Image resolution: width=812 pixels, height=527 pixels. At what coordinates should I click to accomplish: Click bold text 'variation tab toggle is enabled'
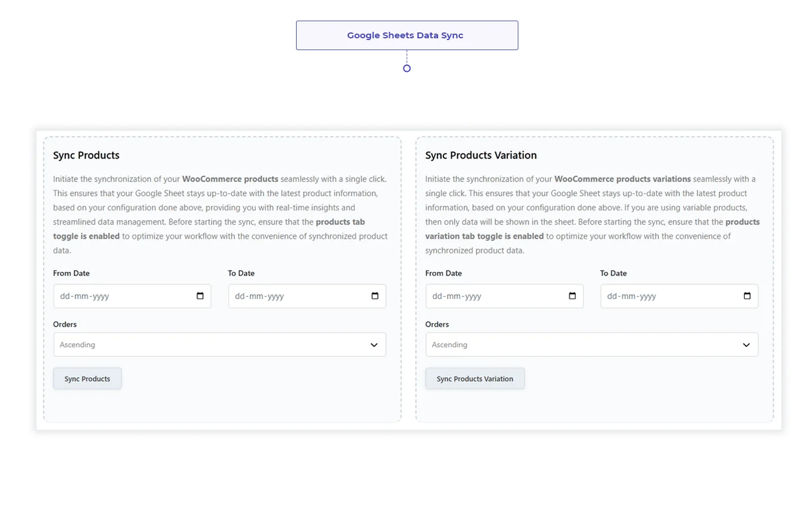484,236
